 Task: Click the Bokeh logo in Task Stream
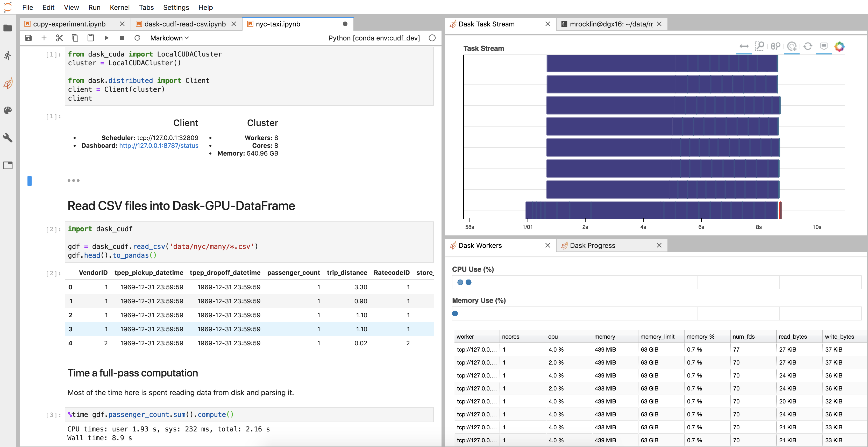pos(839,46)
